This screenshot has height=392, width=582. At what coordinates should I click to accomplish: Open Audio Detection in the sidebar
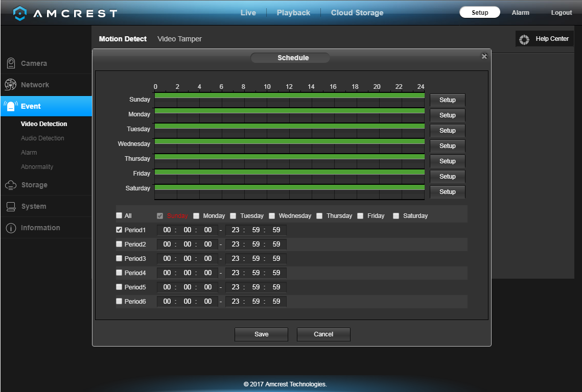point(42,138)
